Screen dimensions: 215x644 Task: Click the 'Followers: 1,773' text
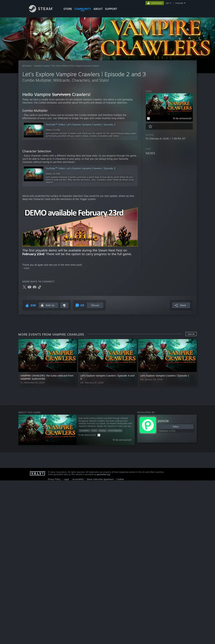(167, 431)
